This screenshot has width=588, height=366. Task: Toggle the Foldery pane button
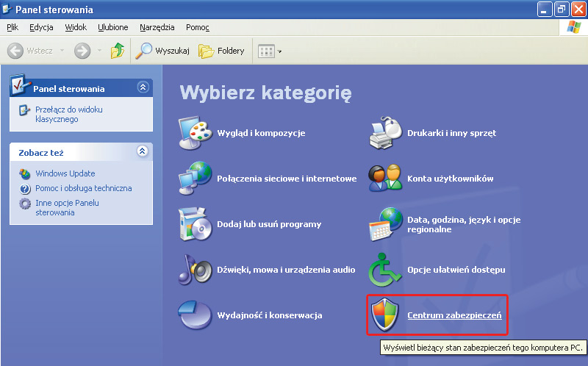pos(222,51)
